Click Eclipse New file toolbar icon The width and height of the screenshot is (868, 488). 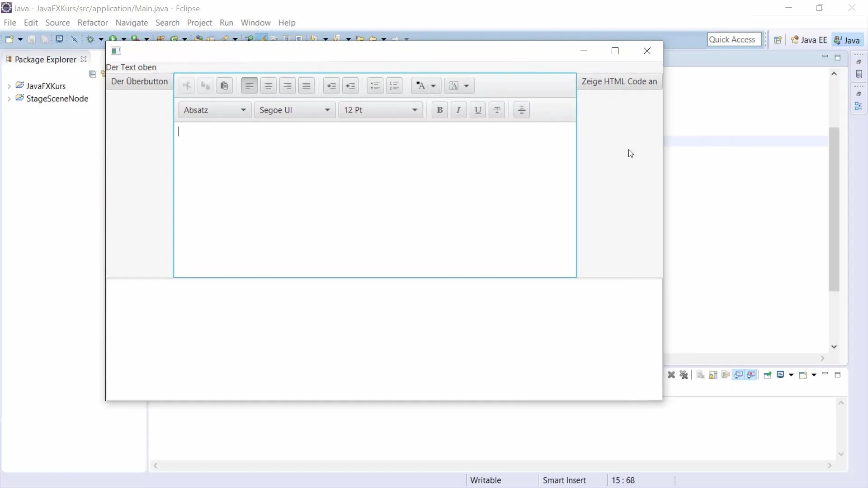coord(9,39)
